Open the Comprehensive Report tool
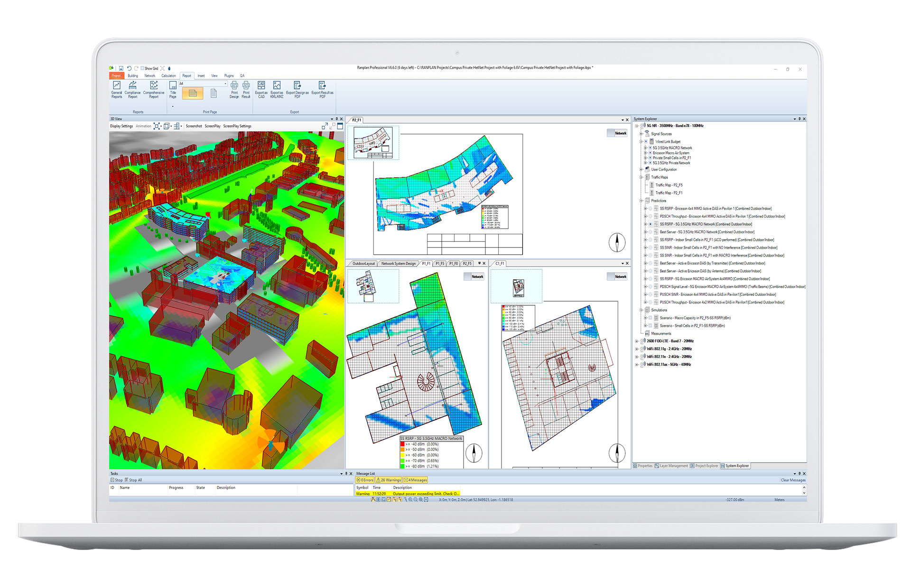The image size is (911, 588). (154, 90)
